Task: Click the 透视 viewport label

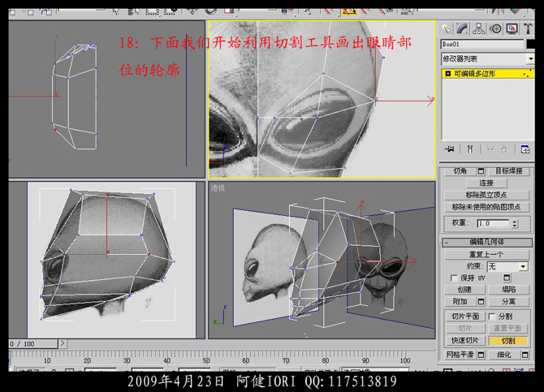Action: [218, 188]
